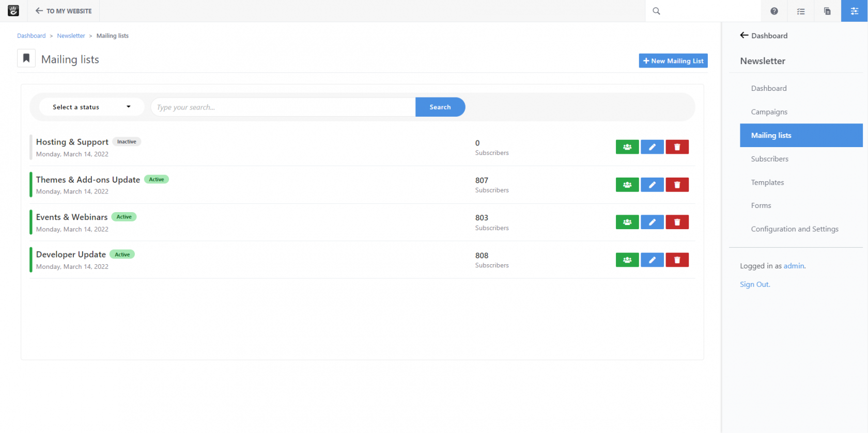Viewport: 868px width, 433px height.
Task: Open Campaigns in Newsletter sidebar
Action: point(769,112)
